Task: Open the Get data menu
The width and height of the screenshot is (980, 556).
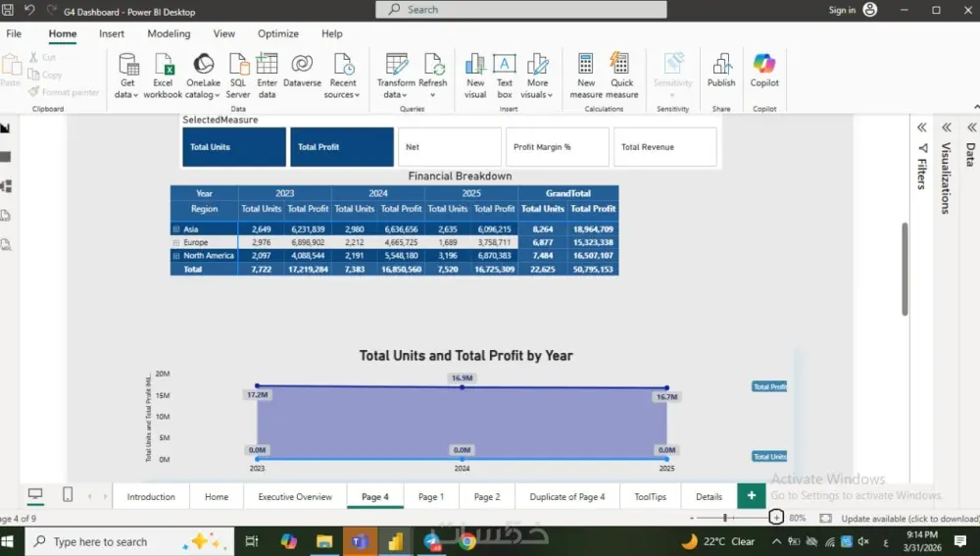Action: (126, 76)
